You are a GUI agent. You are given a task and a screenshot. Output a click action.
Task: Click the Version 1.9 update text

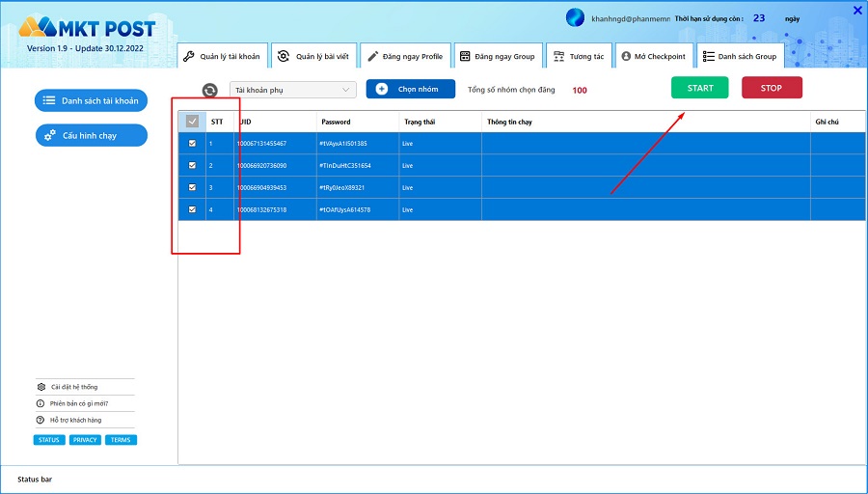click(85, 48)
